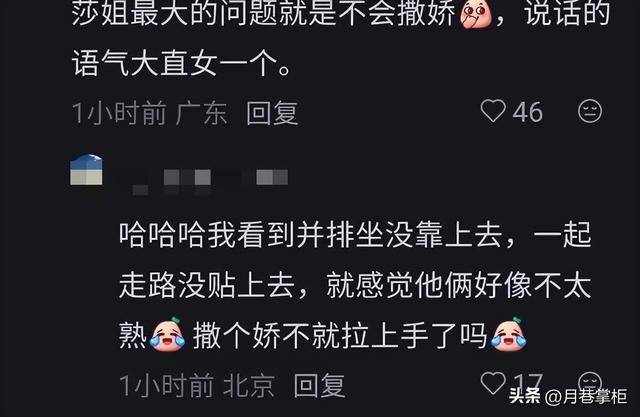Tap the dislike face icon on Guangdong comment

pos(590,111)
